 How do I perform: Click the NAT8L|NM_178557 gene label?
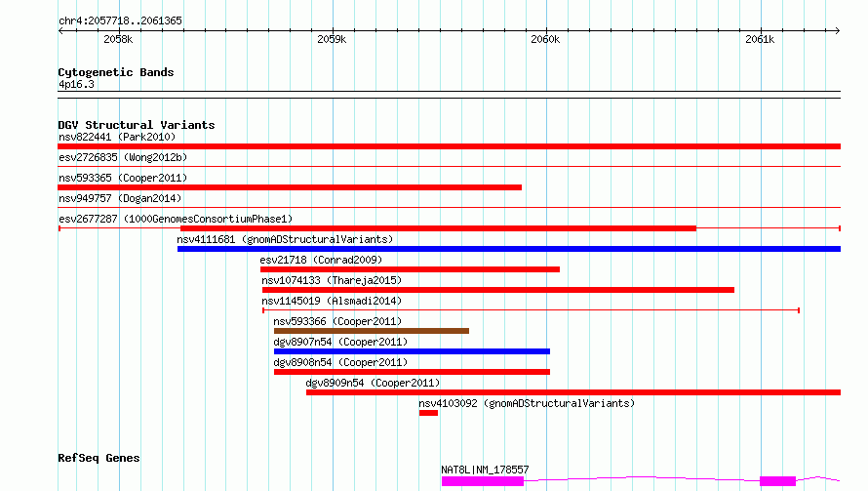pos(485,470)
